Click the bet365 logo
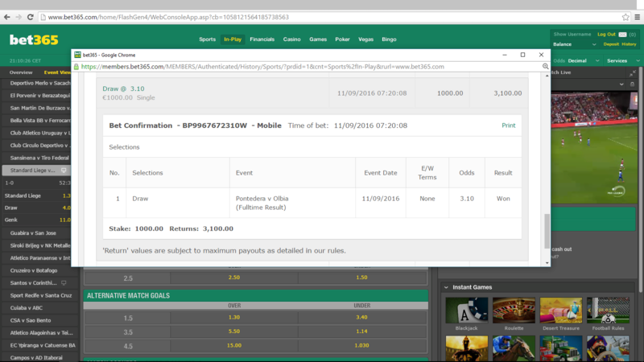644x362 pixels. [x=34, y=39]
